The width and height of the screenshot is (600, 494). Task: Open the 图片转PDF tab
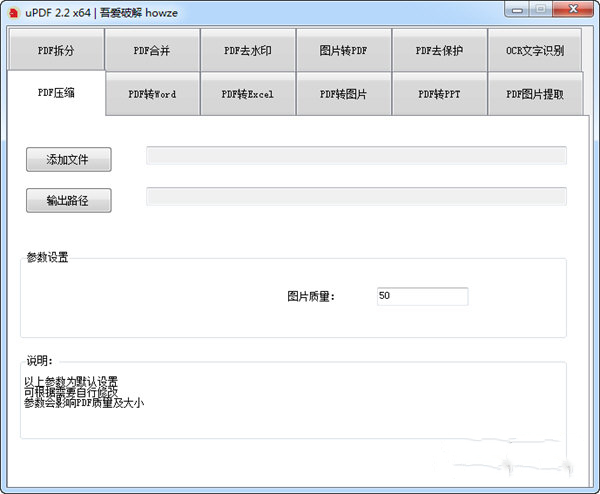[x=343, y=50]
